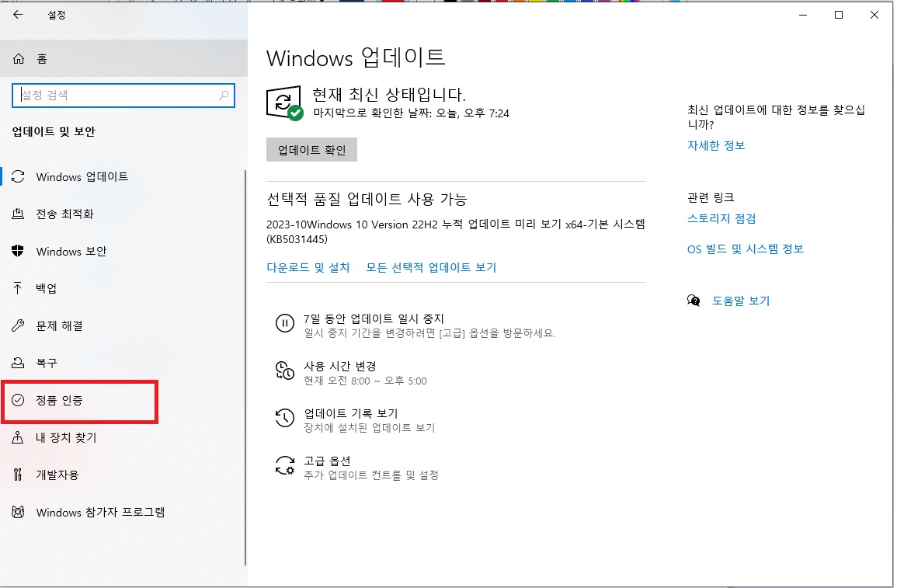The height and width of the screenshot is (588, 897).
Task: Click the 정품 인증 checkmark circle icon
Action: pyautogui.click(x=19, y=400)
